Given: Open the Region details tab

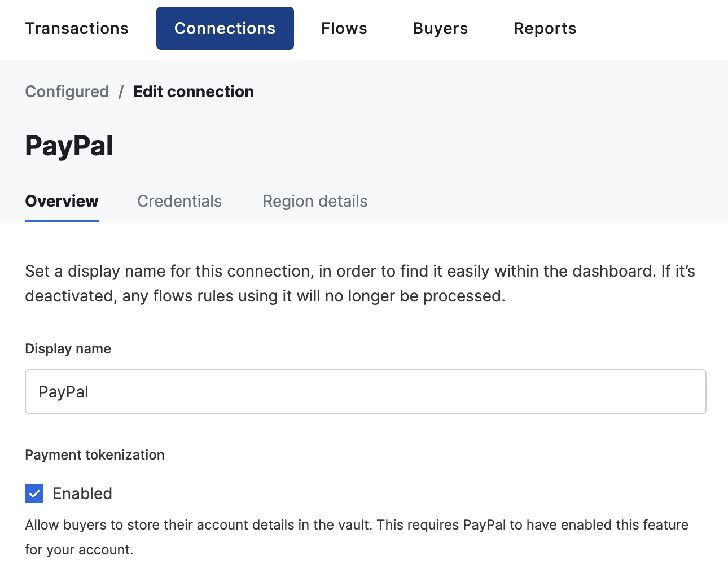Looking at the screenshot, I should 314,200.
